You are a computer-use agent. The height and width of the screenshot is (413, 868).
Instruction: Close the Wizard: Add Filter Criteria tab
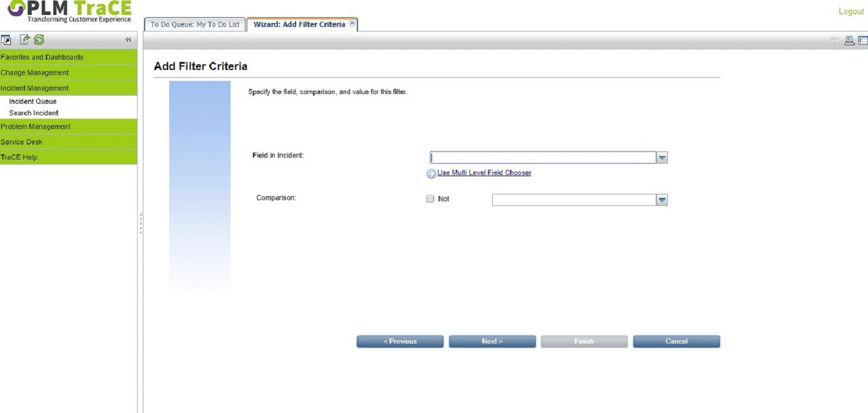click(x=352, y=24)
